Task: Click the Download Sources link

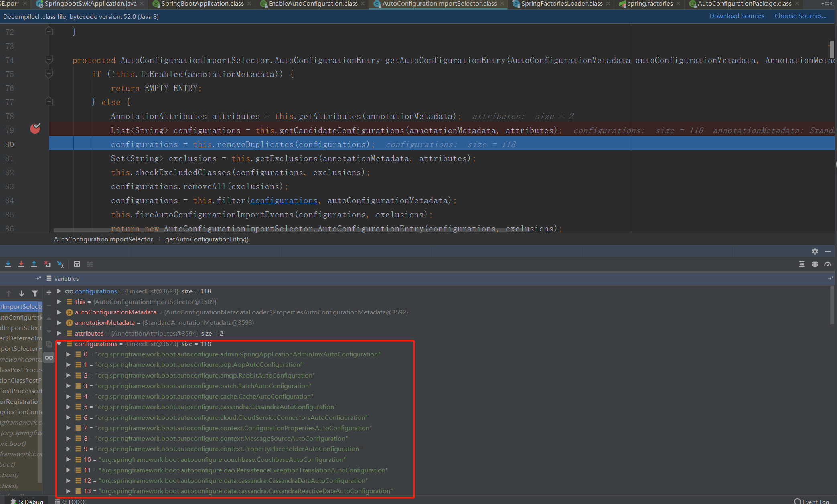Action: click(x=737, y=16)
